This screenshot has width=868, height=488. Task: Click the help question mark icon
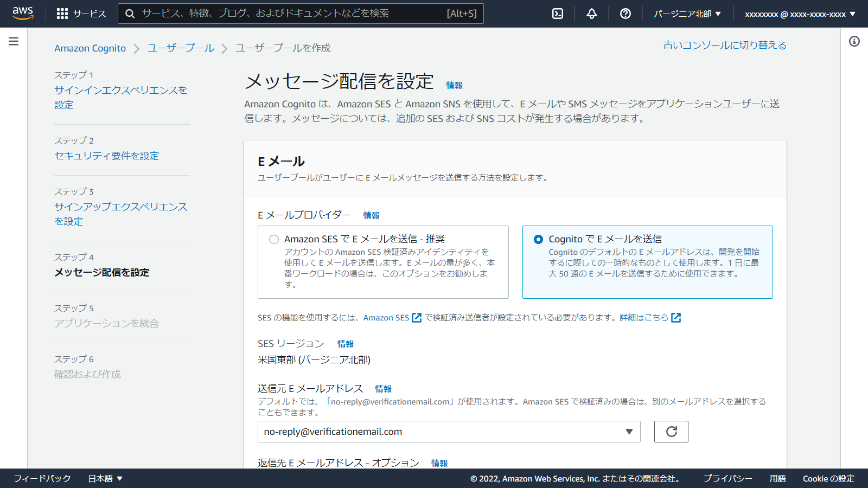tap(625, 14)
